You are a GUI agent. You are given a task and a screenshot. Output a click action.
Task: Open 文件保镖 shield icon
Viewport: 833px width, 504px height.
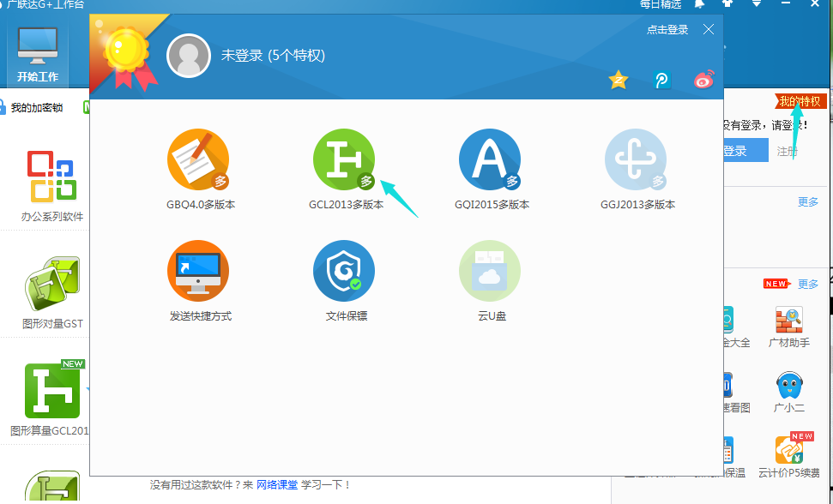pyautogui.click(x=344, y=271)
